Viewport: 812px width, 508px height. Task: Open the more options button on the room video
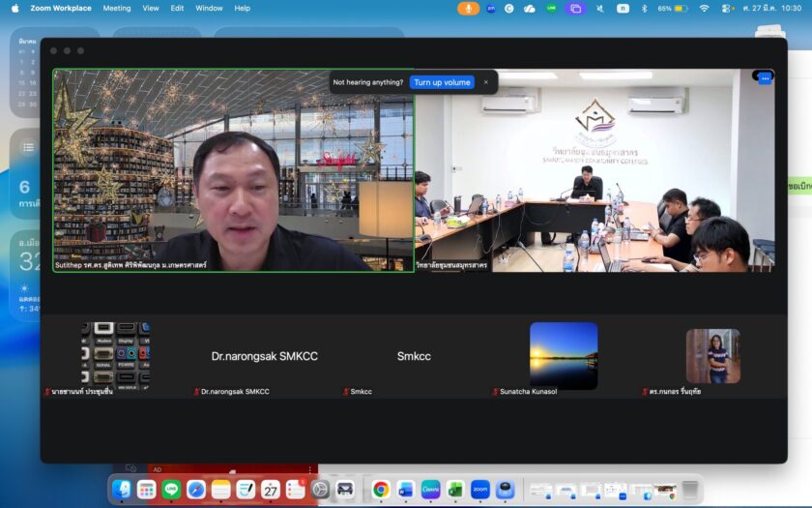click(x=765, y=77)
